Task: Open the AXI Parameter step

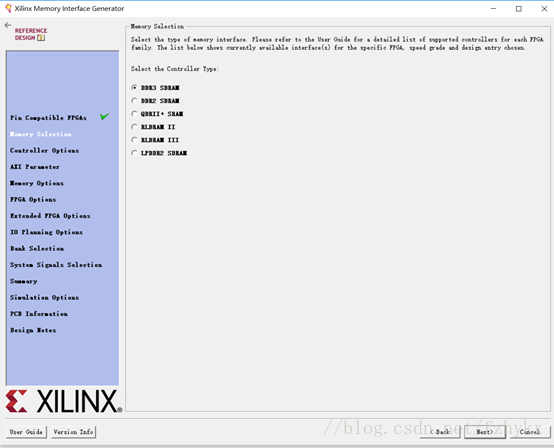Action: click(x=35, y=167)
